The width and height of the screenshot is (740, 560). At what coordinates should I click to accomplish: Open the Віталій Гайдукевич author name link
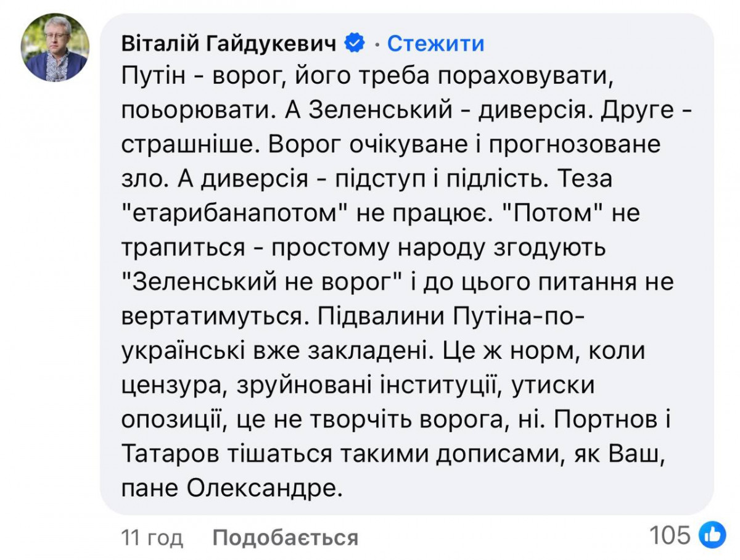[x=229, y=44]
